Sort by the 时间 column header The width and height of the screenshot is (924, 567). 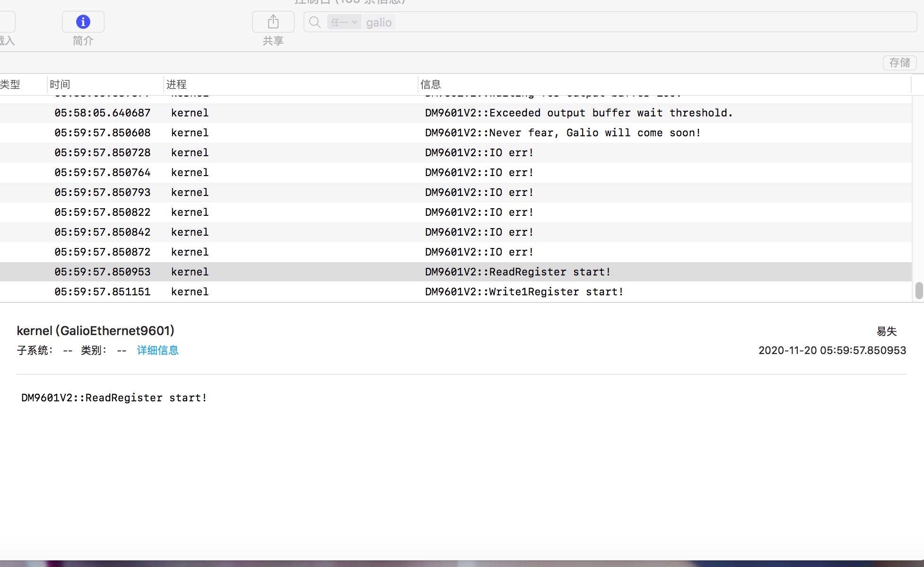coord(60,84)
